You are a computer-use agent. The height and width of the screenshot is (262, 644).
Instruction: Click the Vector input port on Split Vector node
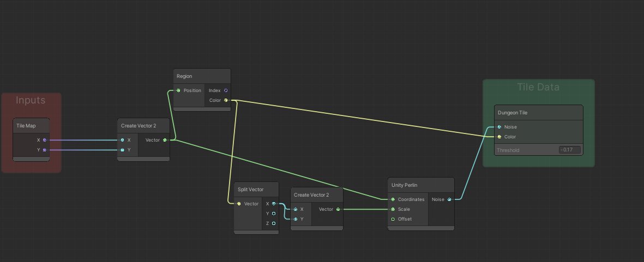(x=239, y=204)
